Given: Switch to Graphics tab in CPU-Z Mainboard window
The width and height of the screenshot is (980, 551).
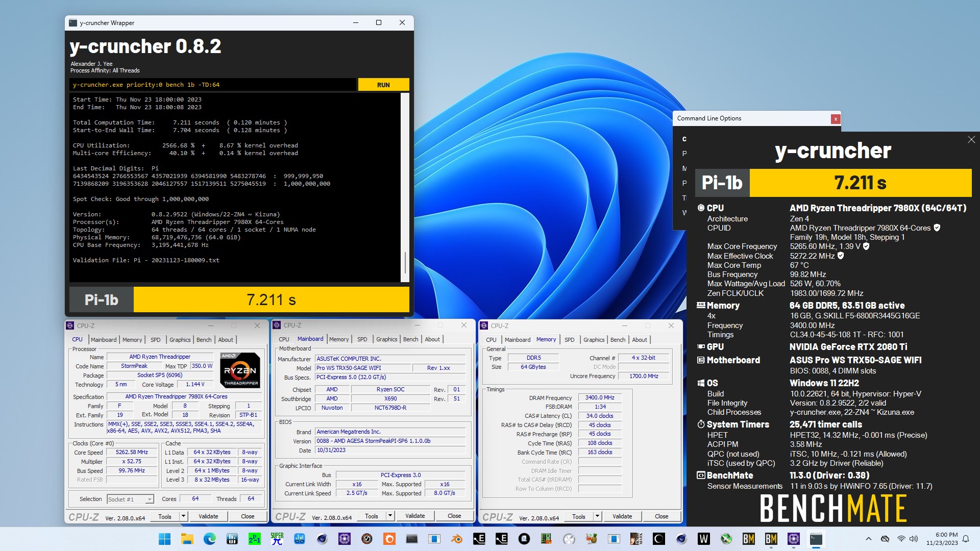Looking at the screenshot, I should pyautogui.click(x=386, y=339).
